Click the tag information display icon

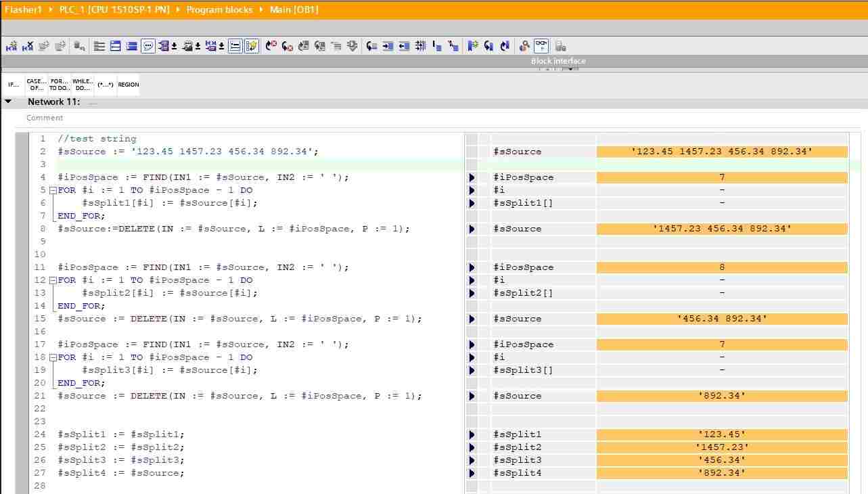[x=187, y=46]
